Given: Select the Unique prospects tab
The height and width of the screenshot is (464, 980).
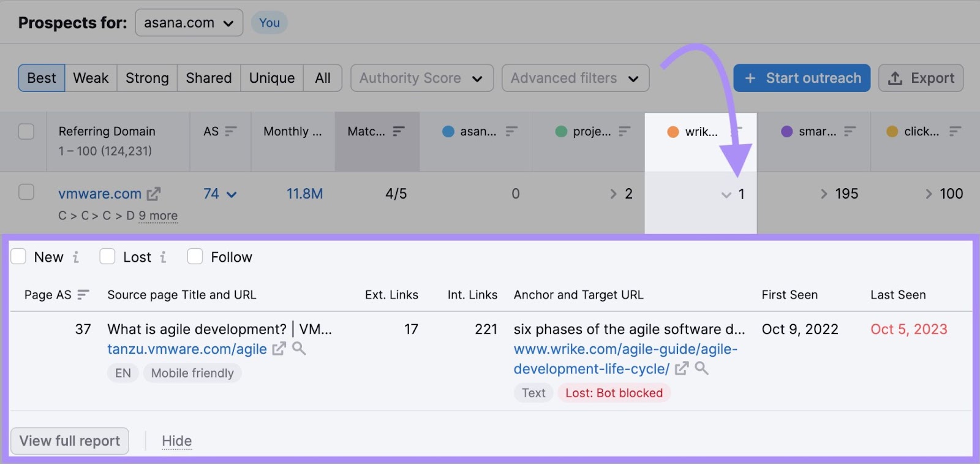Looking at the screenshot, I should (x=271, y=78).
